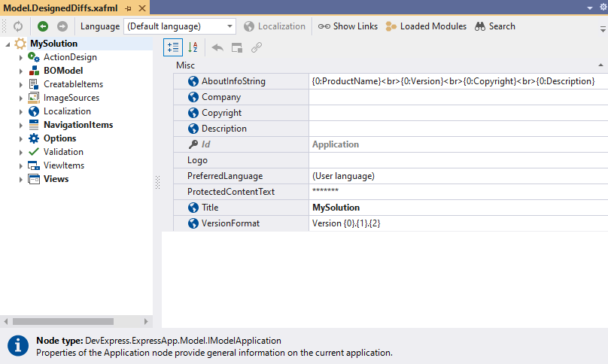This screenshot has height=364, width=608.
Task: Expand the NavigationItems node
Action: 21,126
